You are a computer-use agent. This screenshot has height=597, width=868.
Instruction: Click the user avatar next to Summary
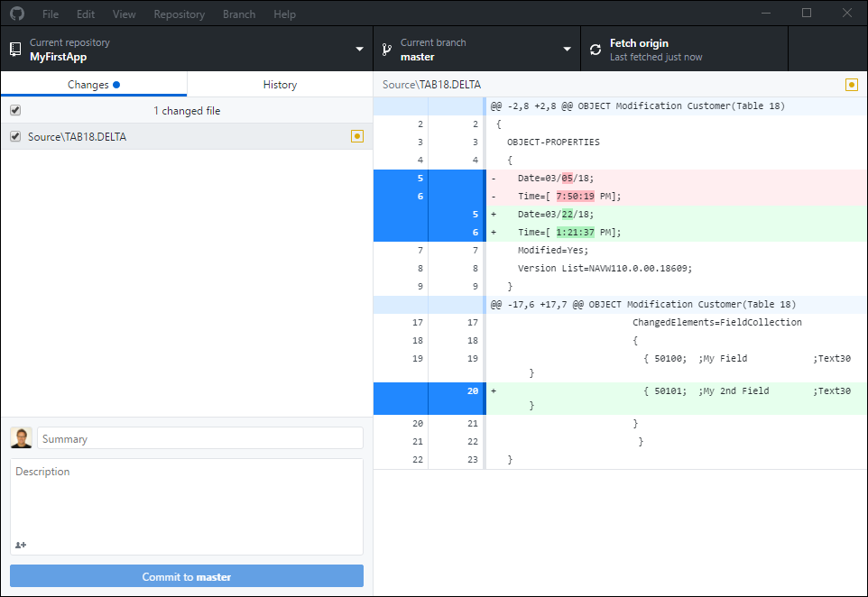(x=21, y=438)
